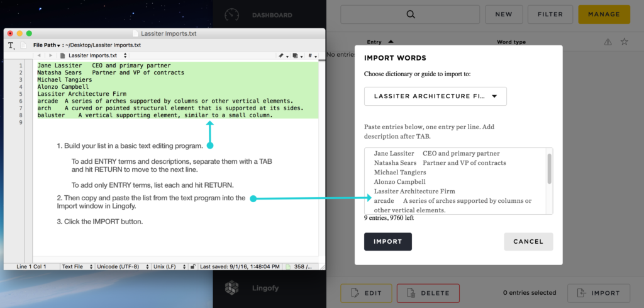
Task: Go to previous document with back arrow
Action: click(x=39, y=55)
